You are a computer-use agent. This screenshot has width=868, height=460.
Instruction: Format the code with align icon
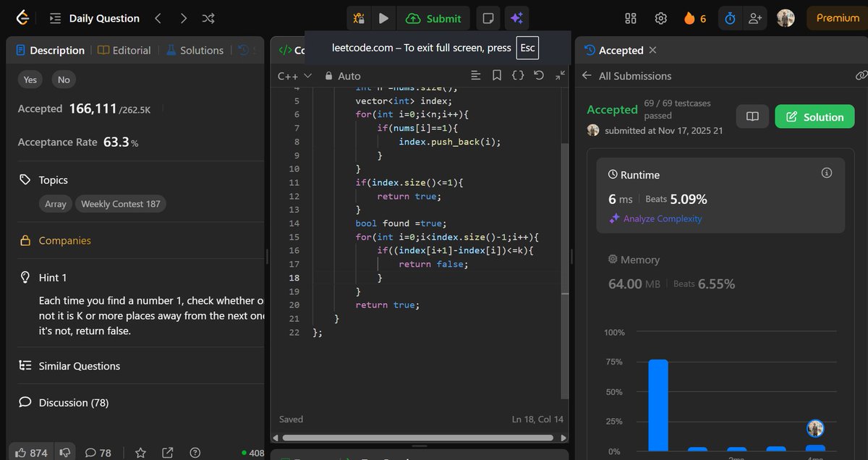[x=475, y=75]
